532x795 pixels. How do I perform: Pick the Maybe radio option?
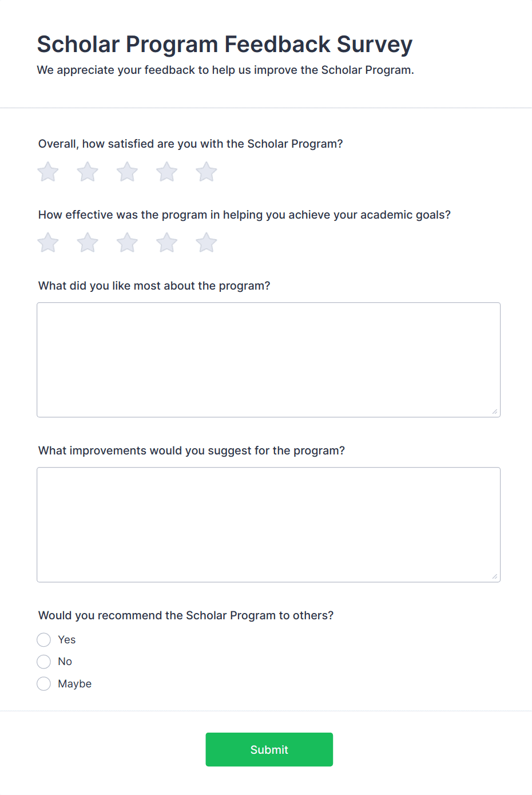pyautogui.click(x=44, y=683)
